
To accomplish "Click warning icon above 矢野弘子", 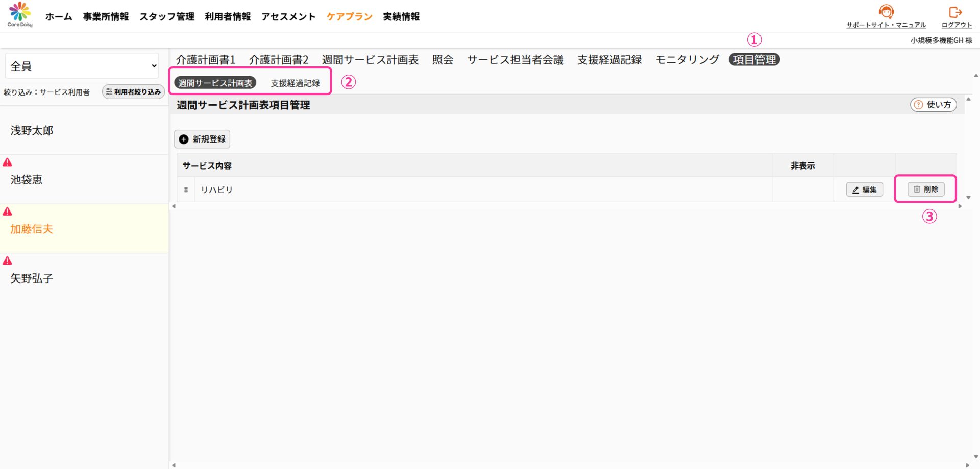I will (x=8, y=261).
